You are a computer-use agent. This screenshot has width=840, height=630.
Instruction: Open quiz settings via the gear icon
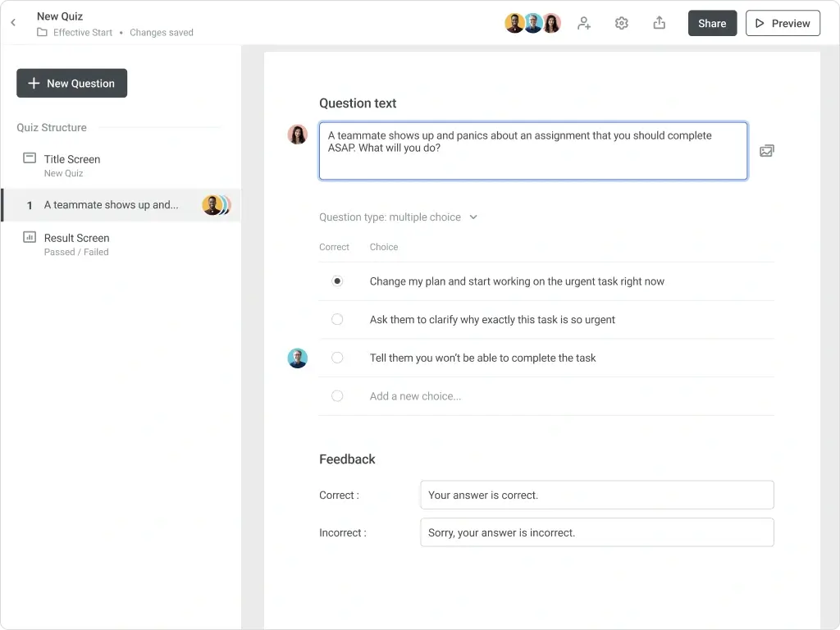621,23
